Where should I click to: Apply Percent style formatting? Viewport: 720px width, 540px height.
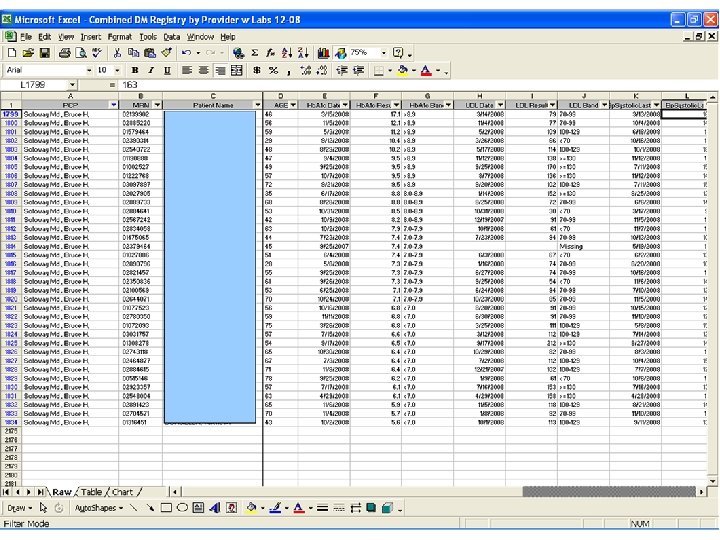click(x=273, y=70)
